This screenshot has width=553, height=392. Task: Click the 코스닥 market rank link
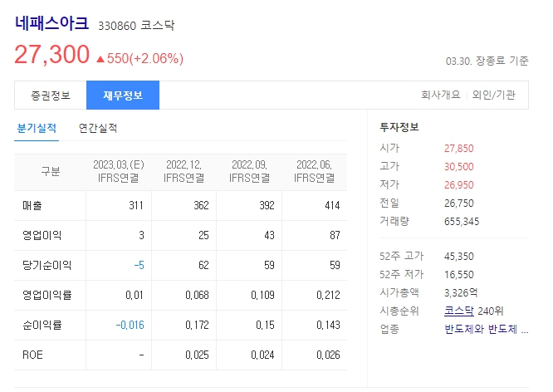(x=459, y=311)
